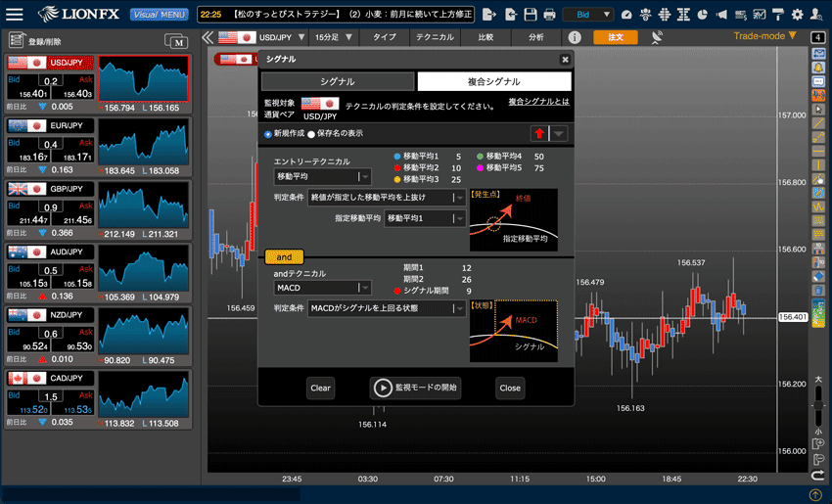The image size is (832, 504).
Task: Click the print icon in top toolbar
Action: 549,15
